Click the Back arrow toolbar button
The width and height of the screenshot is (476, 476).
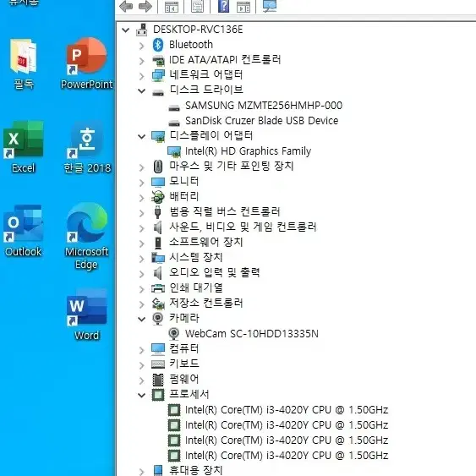126,6
